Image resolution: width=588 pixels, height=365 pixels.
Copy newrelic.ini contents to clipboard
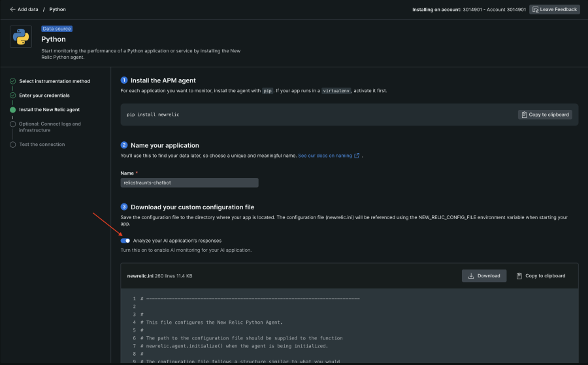[x=540, y=276]
